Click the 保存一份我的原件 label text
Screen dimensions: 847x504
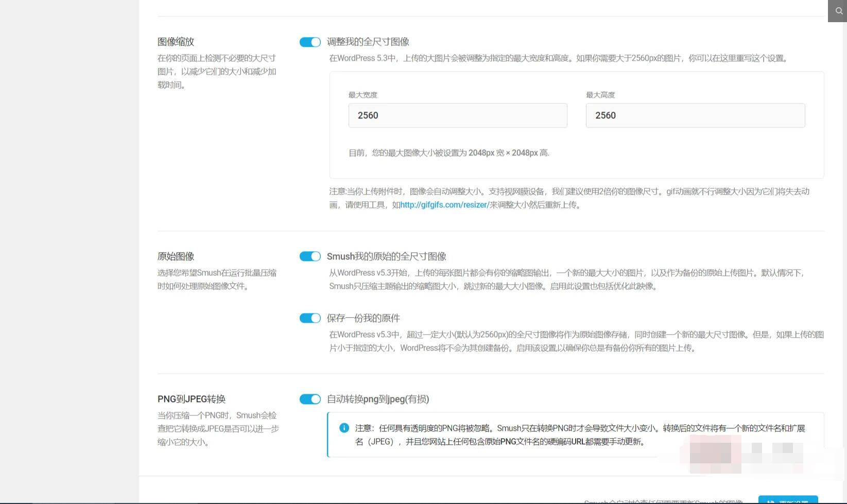click(x=364, y=318)
